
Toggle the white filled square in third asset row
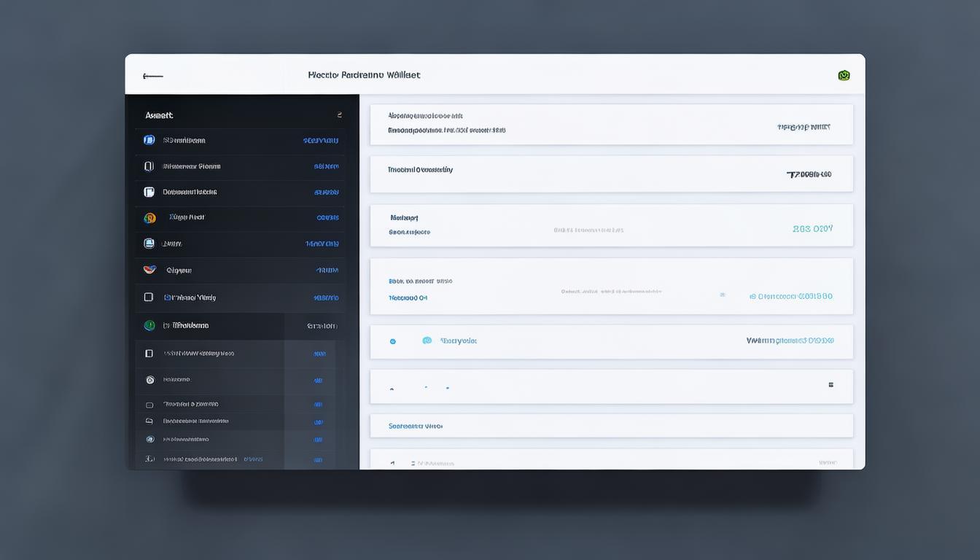click(149, 192)
